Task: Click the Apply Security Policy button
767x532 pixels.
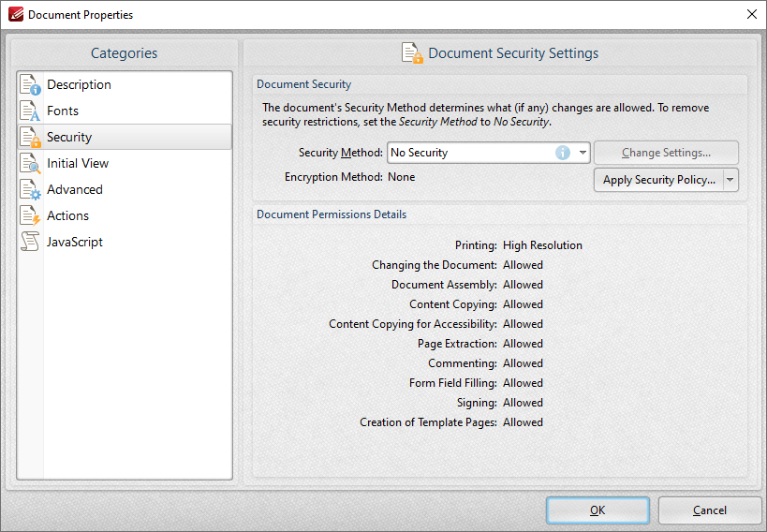Action: pos(659,180)
